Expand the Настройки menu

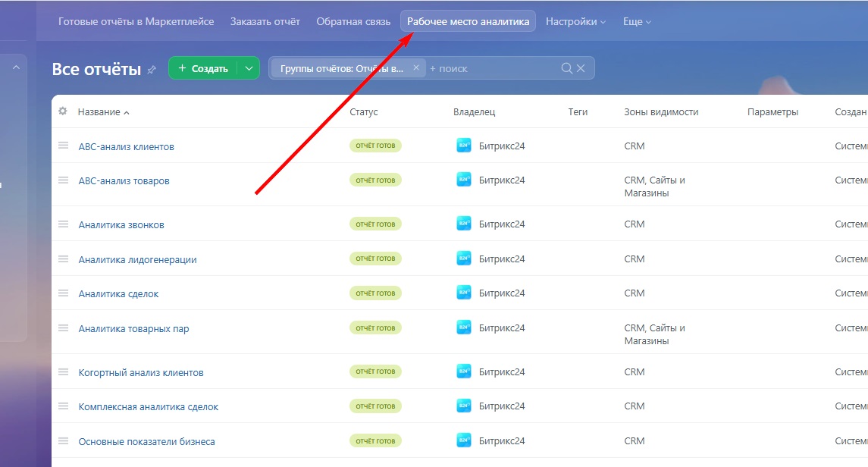pyautogui.click(x=575, y=22)
